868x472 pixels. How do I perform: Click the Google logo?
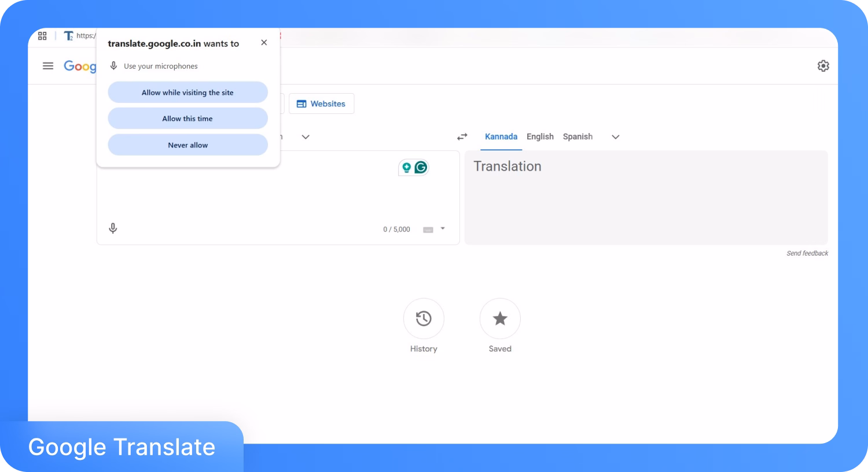[x=80, y=67]
